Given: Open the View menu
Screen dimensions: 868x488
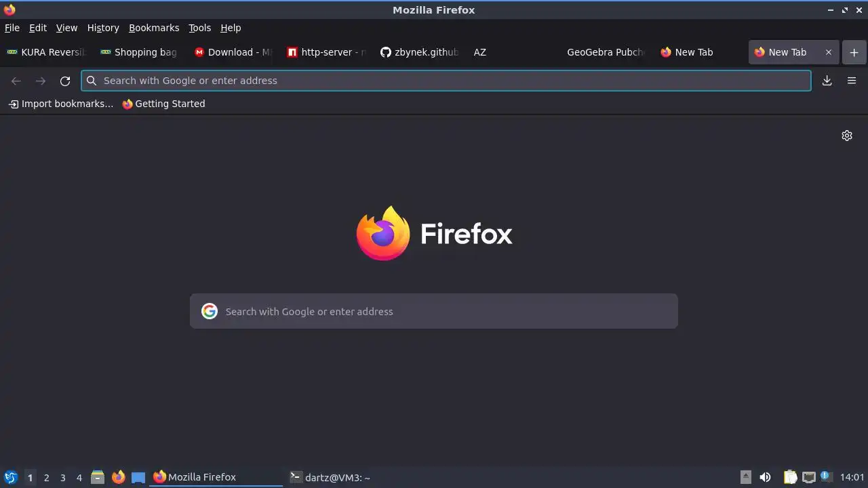Looking at the screenshot, I should [x=66, y=28].
